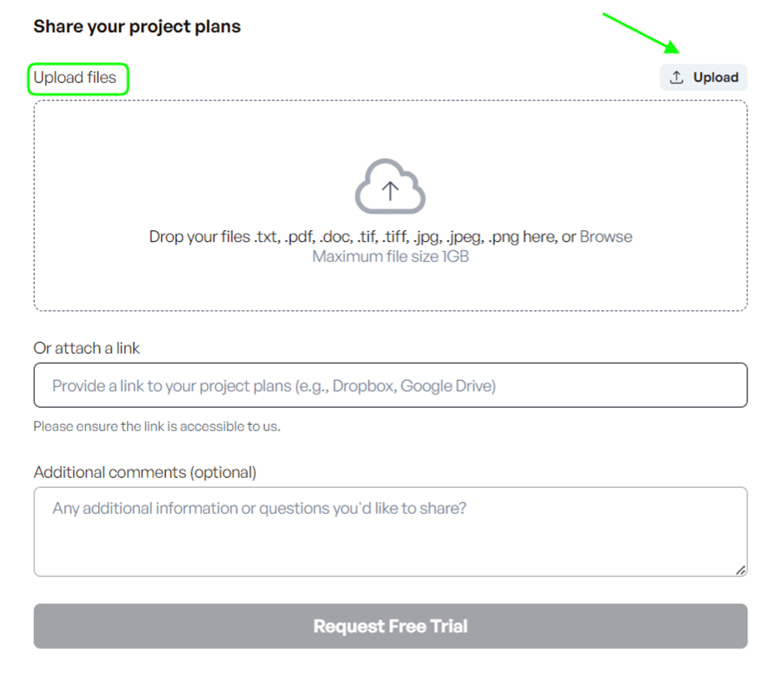
Task: Click the Maximum file size 1GB text
Action: point(390,256)
